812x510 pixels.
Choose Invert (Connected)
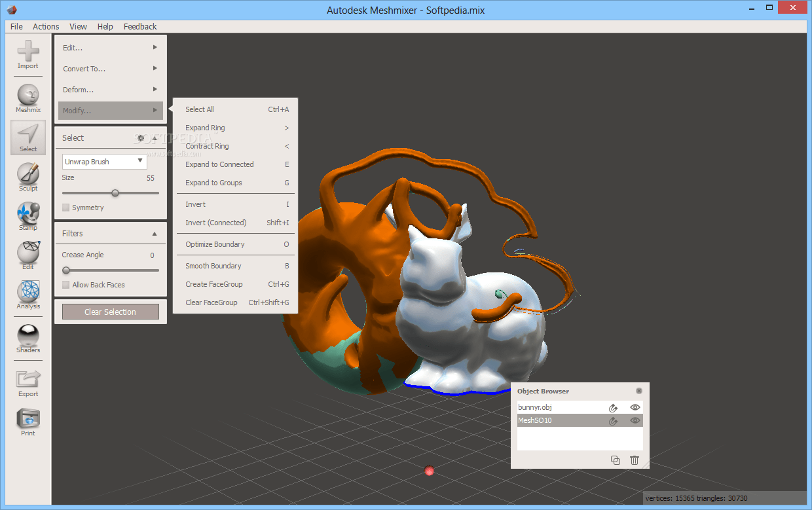pos(236,223)
